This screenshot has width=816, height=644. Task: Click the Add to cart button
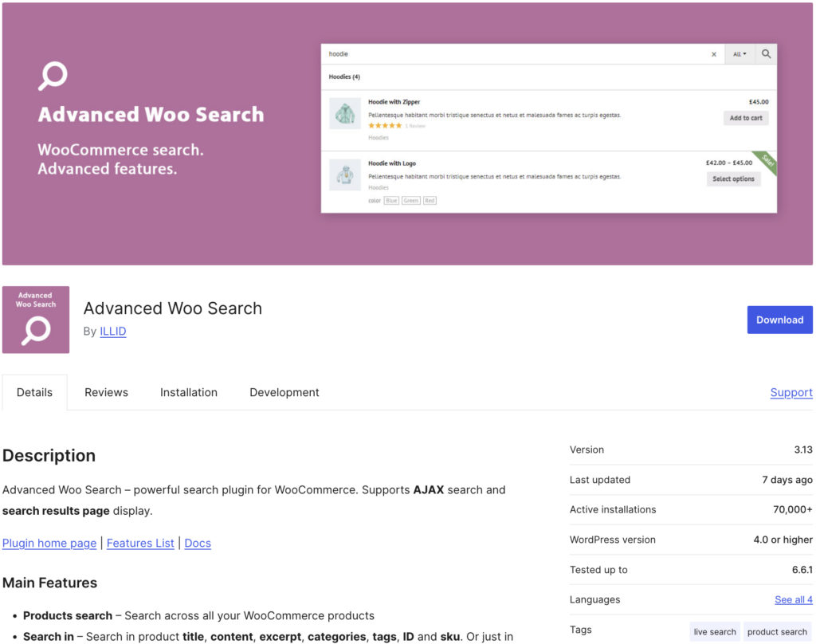pos(745,118)
